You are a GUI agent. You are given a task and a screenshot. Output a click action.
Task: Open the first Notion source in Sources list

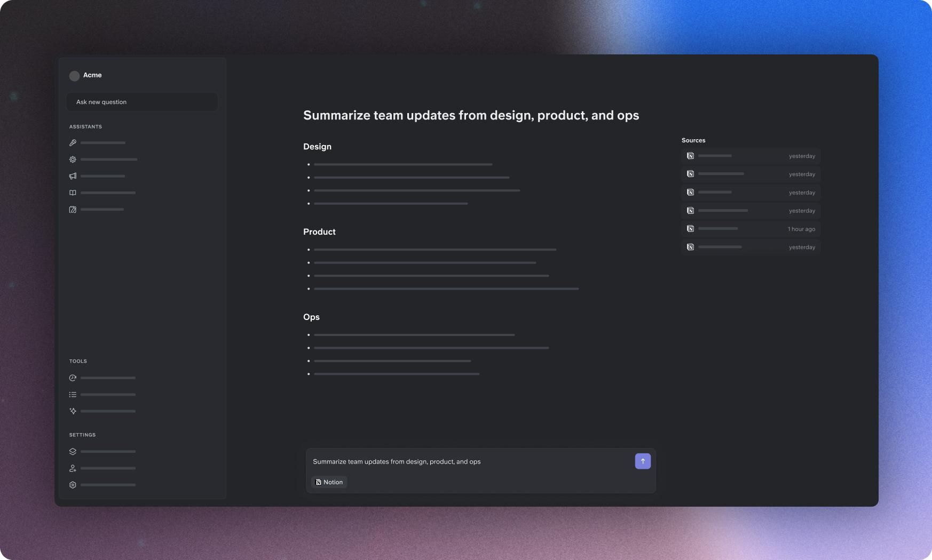pyautogui.click(x=751, y=156)
